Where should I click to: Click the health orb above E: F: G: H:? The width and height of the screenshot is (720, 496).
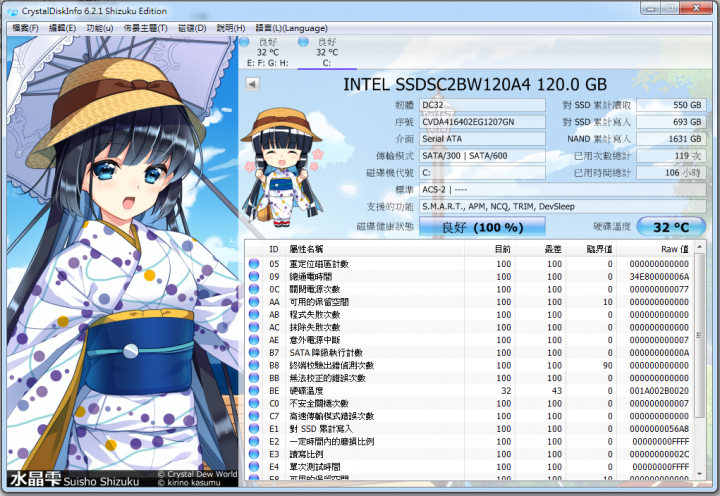pos(244,42)
